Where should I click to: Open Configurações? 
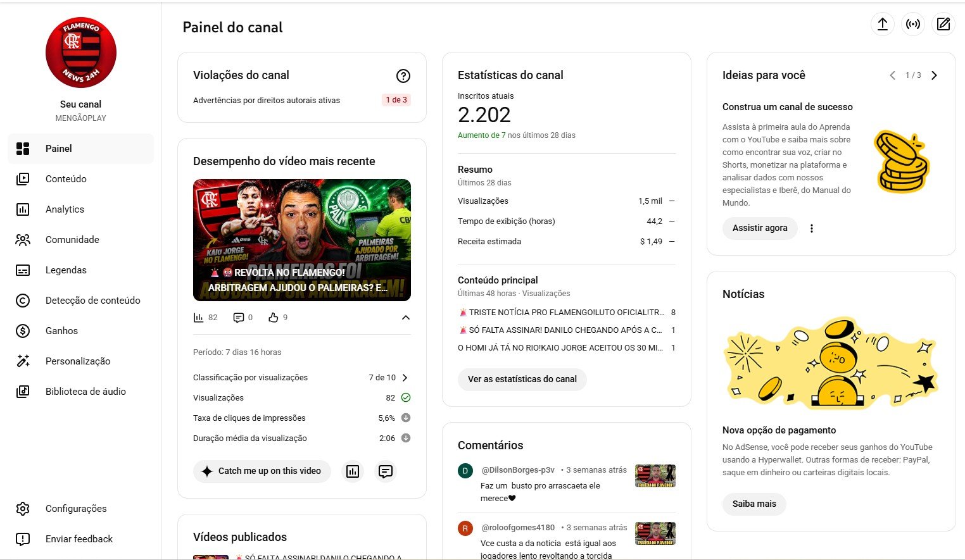click(x=80, y=509)
